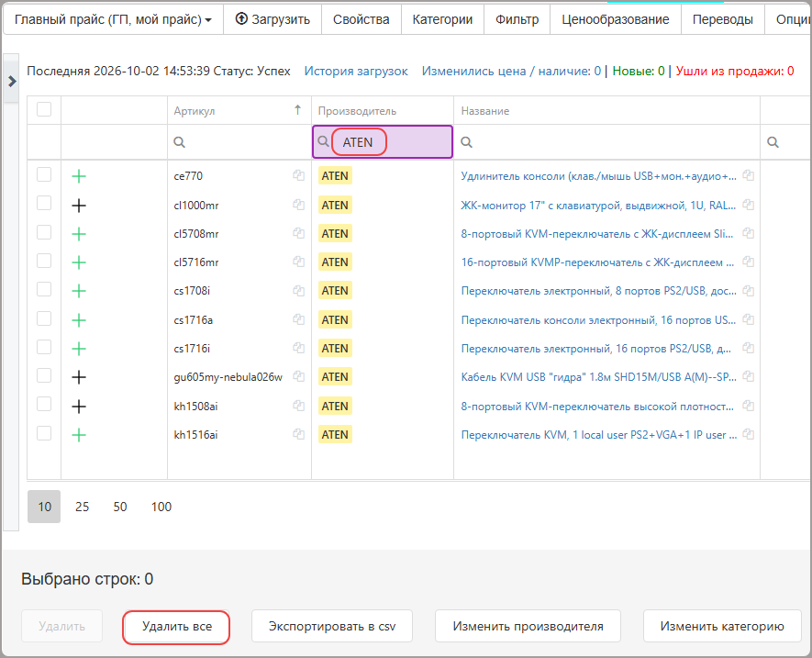This screenshot has height=658, width=812.
Task: Click the plus icon in the ce770 row
Action: point(79,177)
